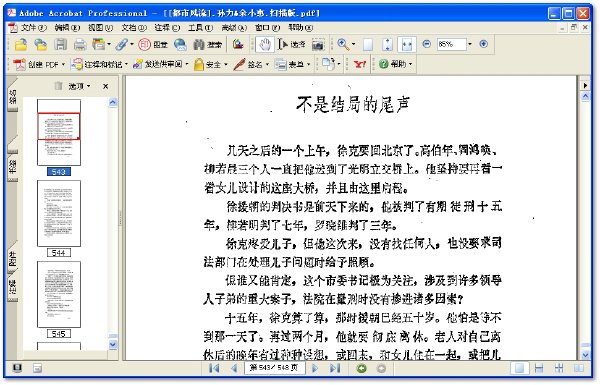Close the pages navigation panel
This screenshot has height=385, width=600.
(x=106, y=86)
